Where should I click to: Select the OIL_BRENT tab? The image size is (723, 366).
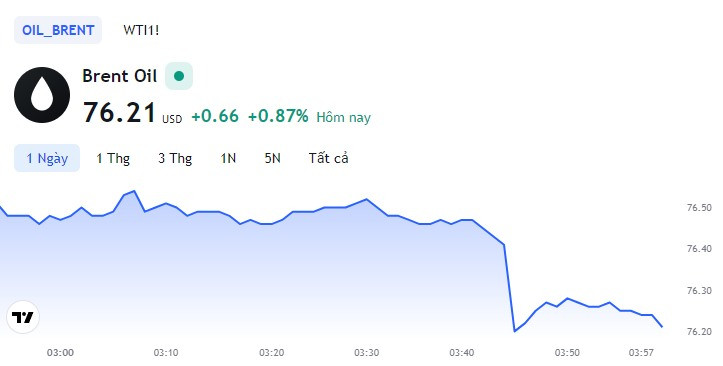58,30
